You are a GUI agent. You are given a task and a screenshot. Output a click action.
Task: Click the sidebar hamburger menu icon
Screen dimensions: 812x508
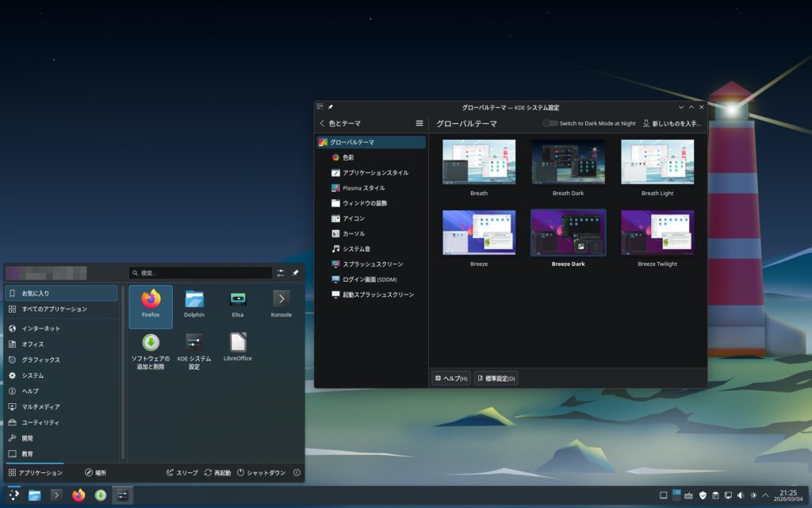coord(419,124)
